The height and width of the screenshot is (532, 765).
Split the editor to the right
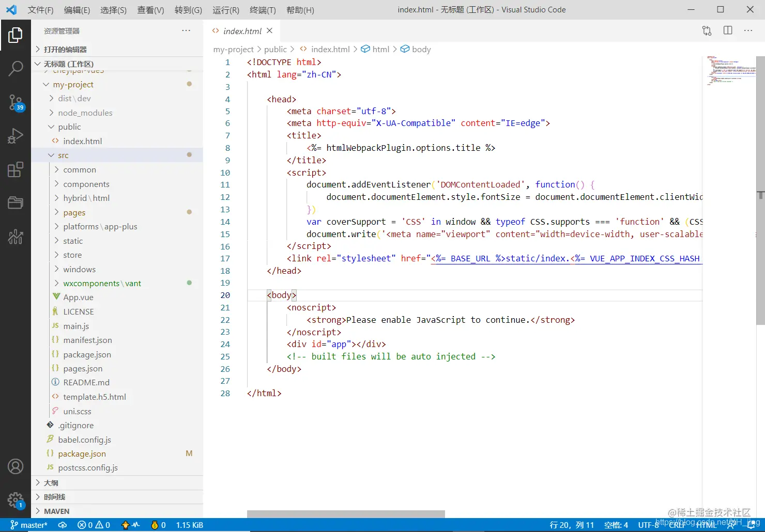pyautogui.click(x=728, y=30)
